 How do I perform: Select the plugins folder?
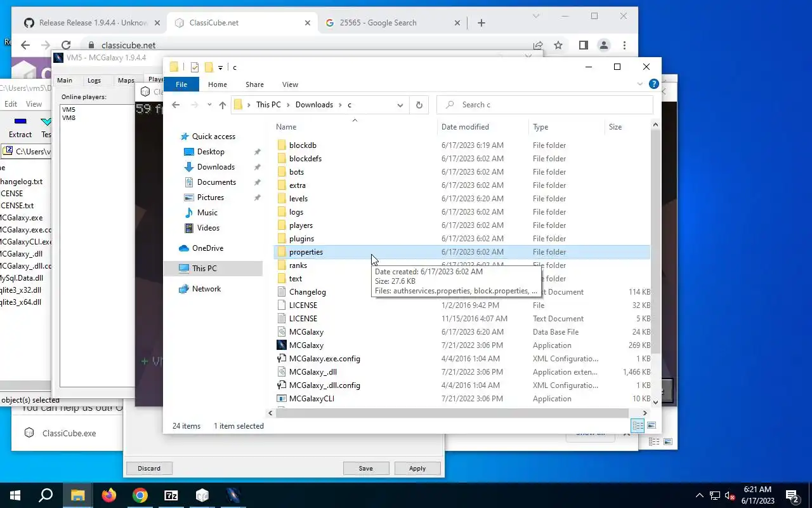click(301, 239)
